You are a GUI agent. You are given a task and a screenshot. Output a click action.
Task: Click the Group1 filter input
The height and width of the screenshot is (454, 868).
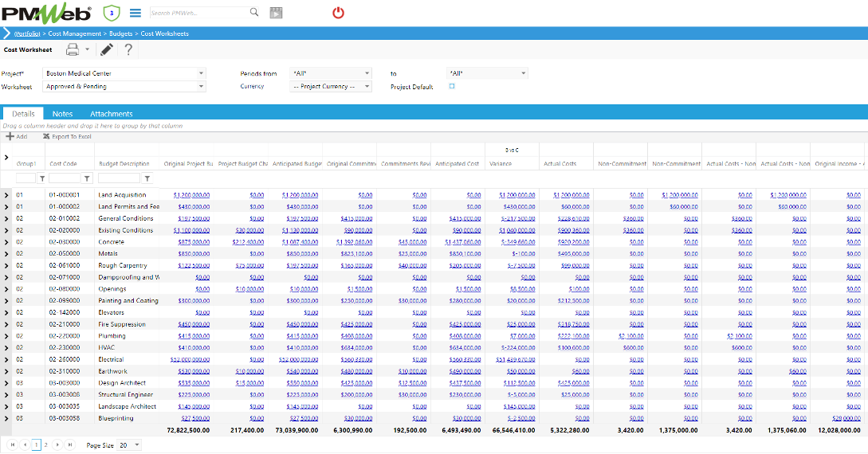(26, 178)
